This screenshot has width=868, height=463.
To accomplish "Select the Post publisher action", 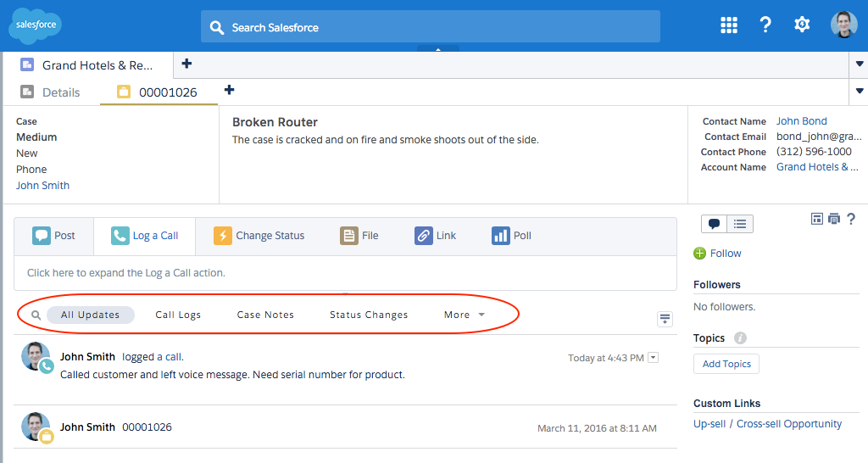I will coord(53,236).
